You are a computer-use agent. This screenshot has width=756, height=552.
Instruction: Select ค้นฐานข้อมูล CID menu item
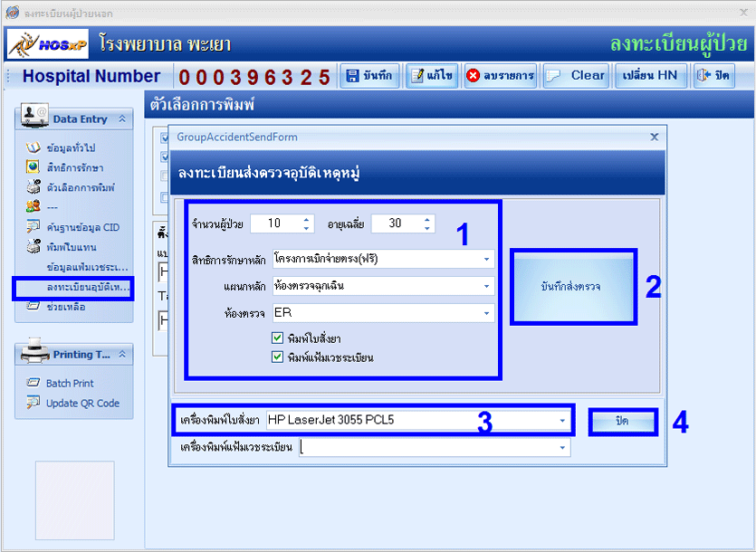click(83, 227)
